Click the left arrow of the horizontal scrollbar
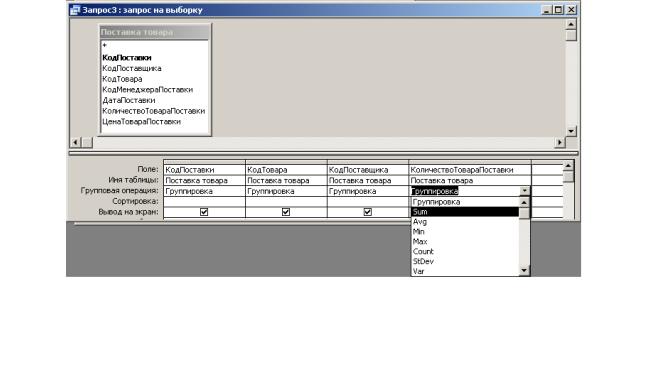This screenshot has height=387, width=646. click(75, 143)
